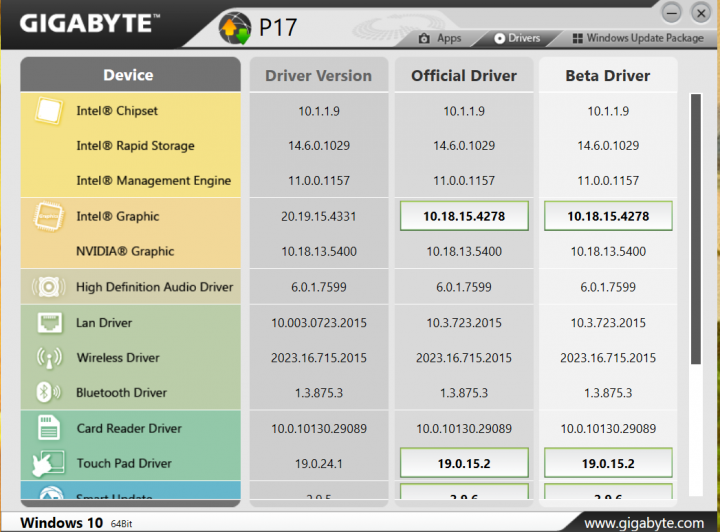Select the Bluetooth Driver label
Image resolution: width=720 pixels, height=532 pixels.
pos(121,392)
